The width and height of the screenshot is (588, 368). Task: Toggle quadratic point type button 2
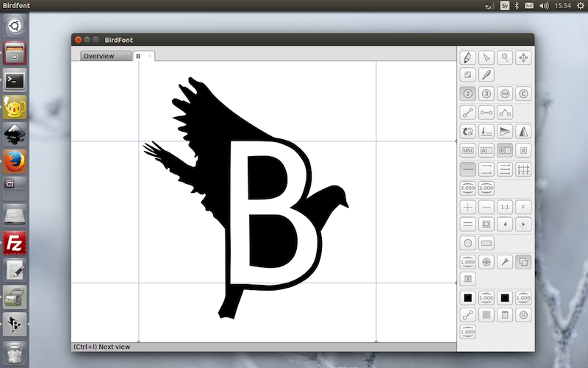pos(467,93)
